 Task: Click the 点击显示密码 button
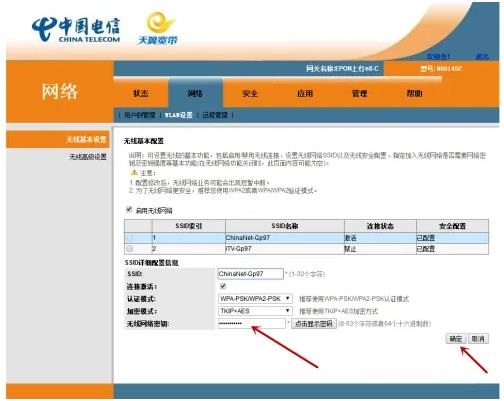314,323
